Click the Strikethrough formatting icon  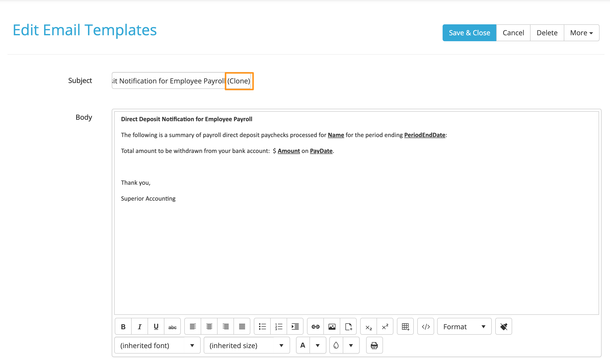coord(172,327)
